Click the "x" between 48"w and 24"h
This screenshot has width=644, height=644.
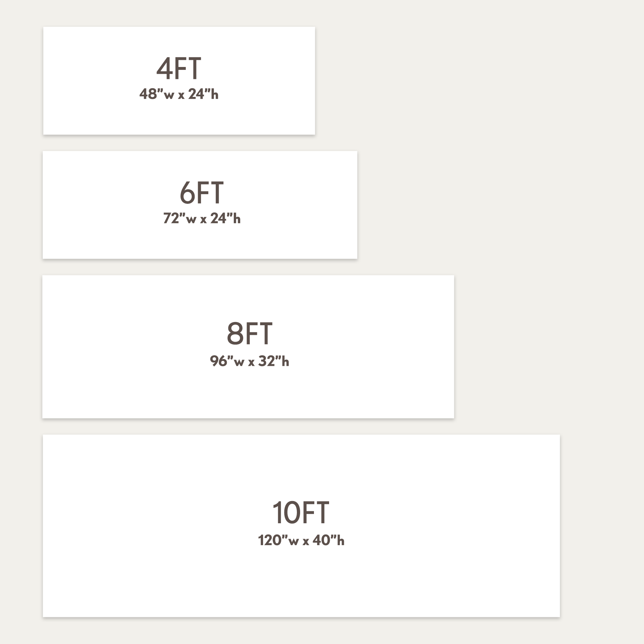point(181,95)
